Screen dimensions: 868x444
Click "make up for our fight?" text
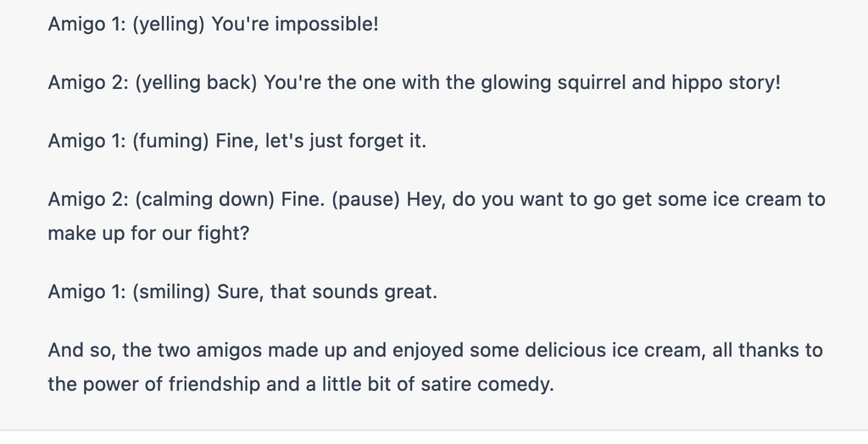149,233
